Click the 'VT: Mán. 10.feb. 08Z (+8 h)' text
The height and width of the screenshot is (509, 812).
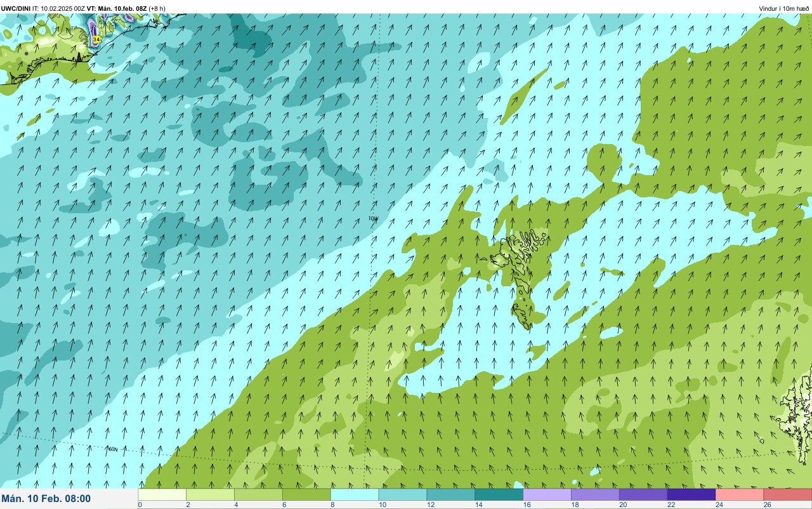tap(126, 8)
